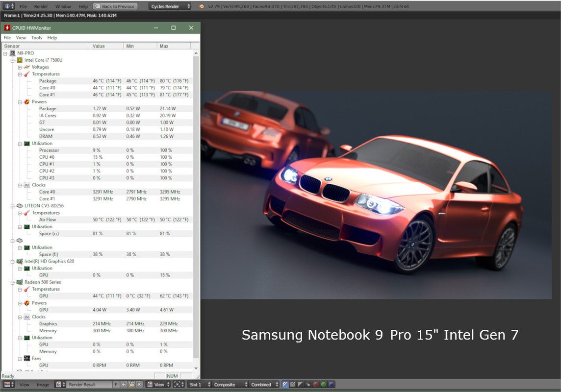Click the Back to Previous button
Screen dimensions: 561x392
[115, 6]
